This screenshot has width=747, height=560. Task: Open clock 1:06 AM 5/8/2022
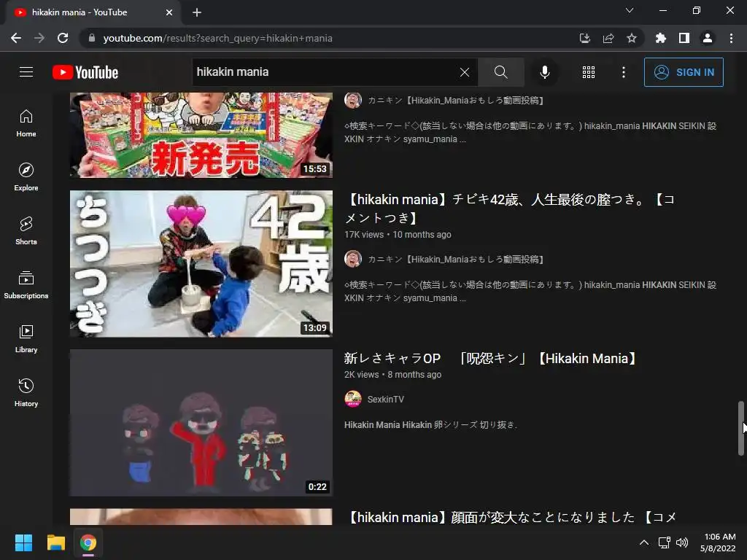(x=719, y=542)
